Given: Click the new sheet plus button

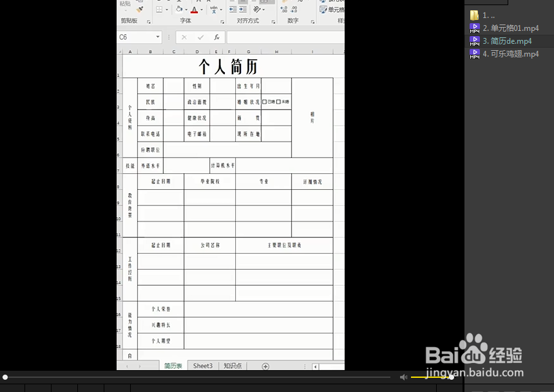Looking at the screenshot, I should click(265, 366).
